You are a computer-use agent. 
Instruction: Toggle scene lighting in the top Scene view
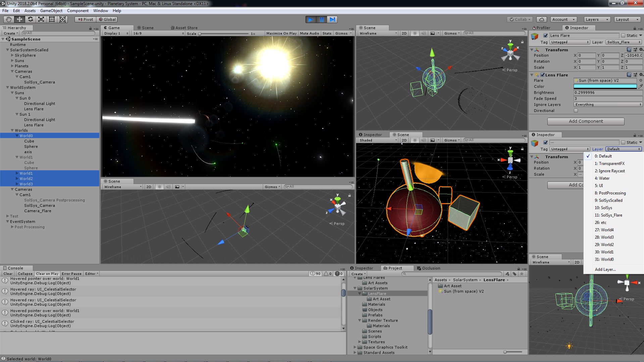(415, 33)
